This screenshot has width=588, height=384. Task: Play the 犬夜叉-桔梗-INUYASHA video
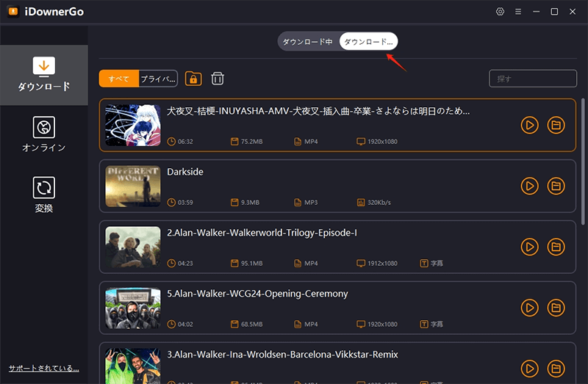point(529,125)
